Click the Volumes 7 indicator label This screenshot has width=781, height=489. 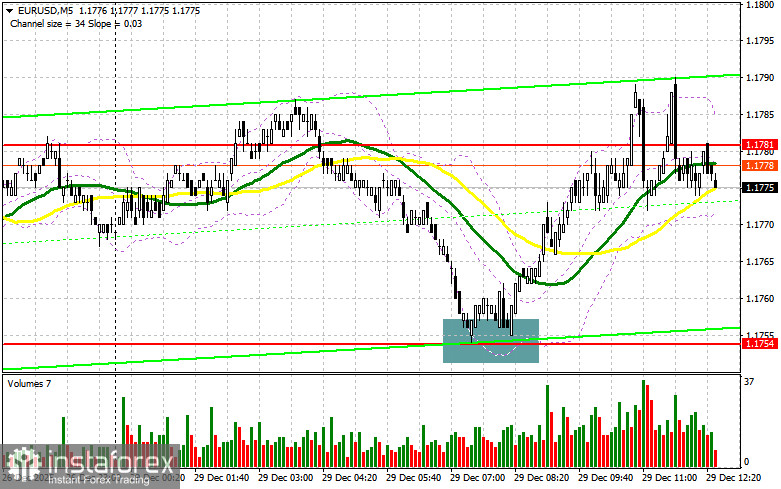pos(29,383)
